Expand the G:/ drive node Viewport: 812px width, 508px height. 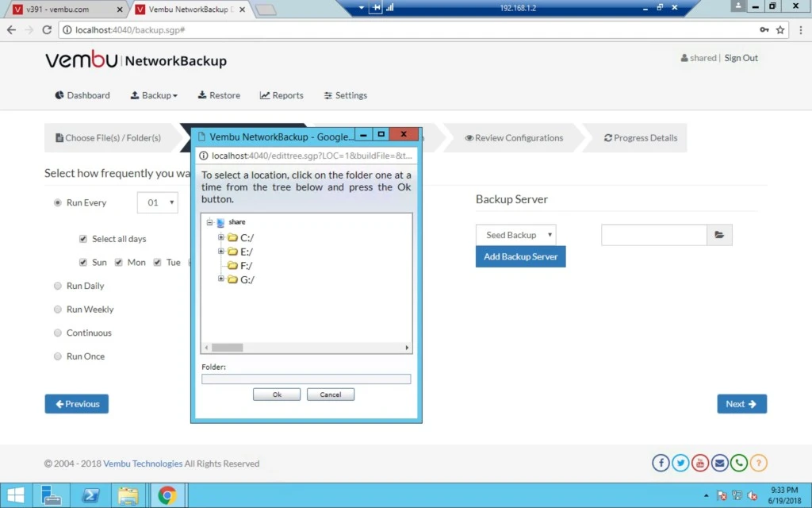(x=221, y=279)
